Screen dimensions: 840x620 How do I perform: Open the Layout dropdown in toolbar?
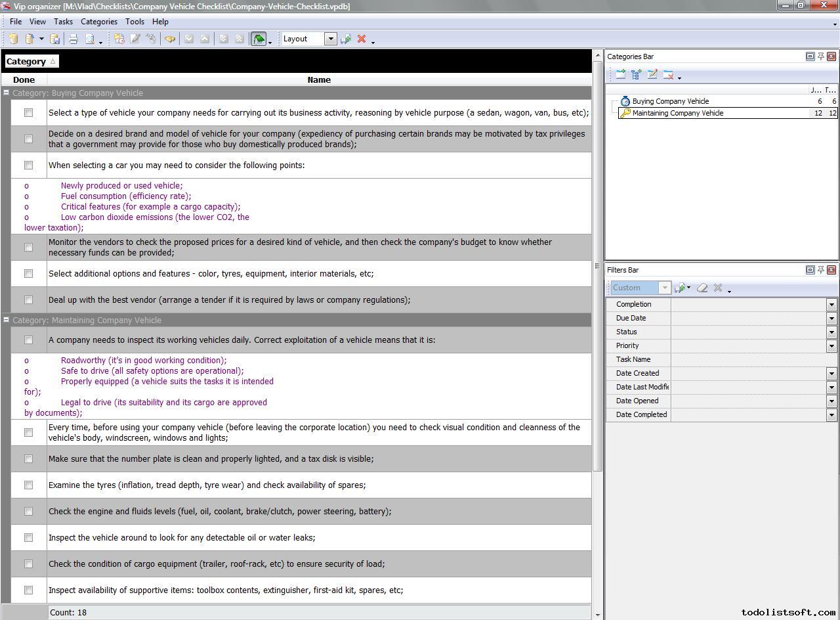coord(331,39)
